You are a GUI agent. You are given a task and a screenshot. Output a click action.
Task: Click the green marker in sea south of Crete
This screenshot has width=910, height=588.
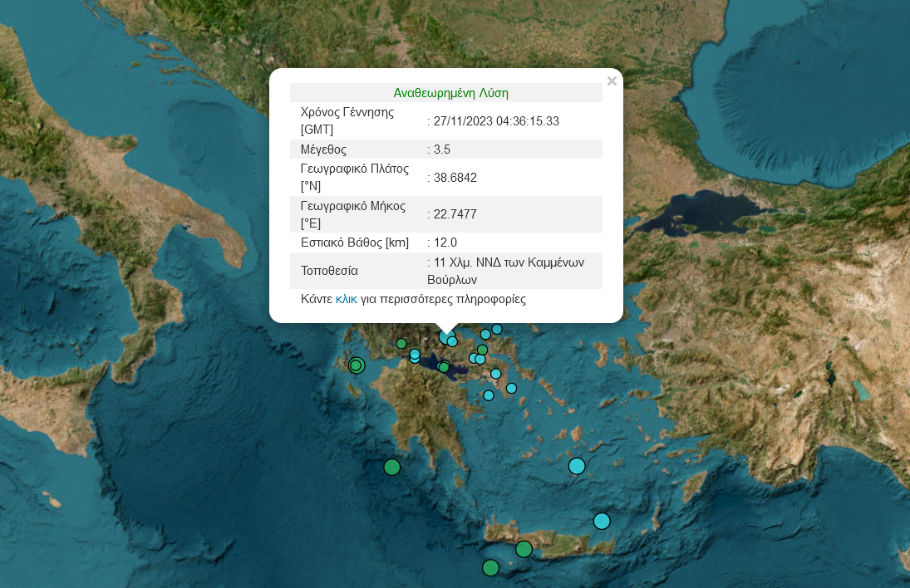tap(490, 568)
